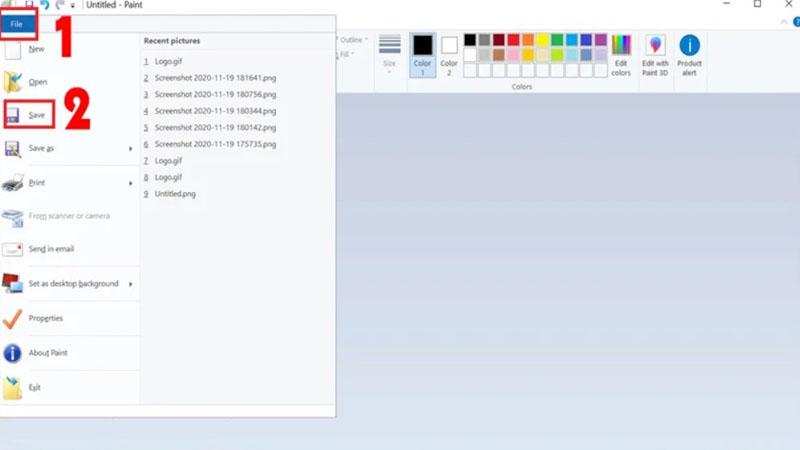Pick the lime palette swatch
The image size is (800, 450).
pos(557,55)
